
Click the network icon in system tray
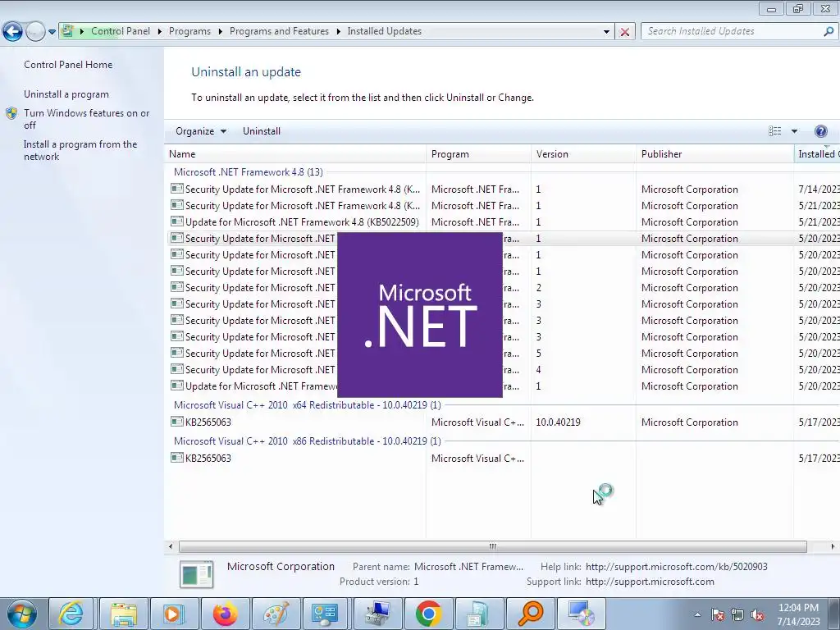tap(737, 615)
